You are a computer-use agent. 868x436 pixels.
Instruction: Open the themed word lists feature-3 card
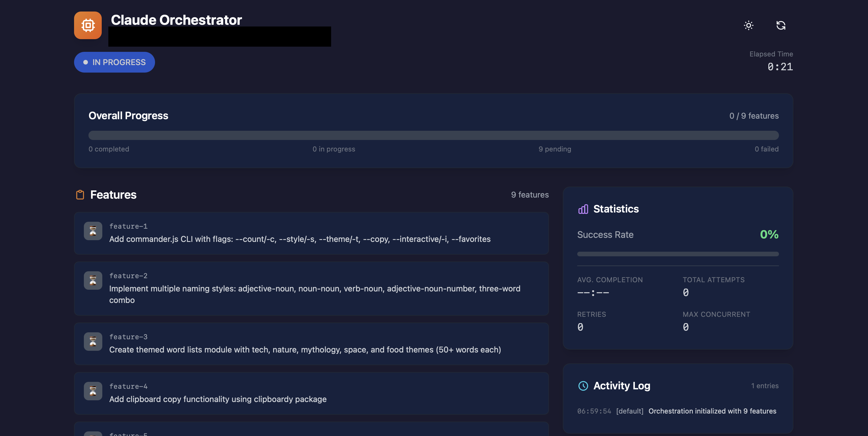tap(311, 344)
